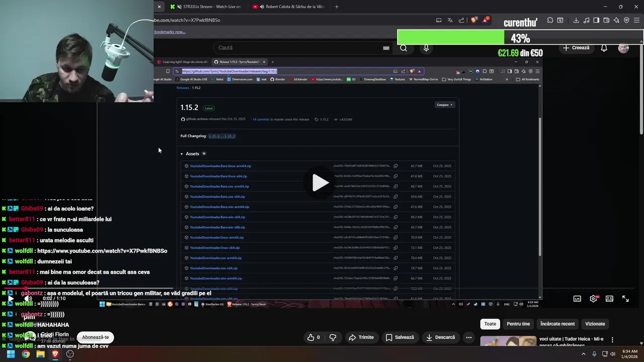644x362 pixels.
Task: Open the YouTube account avatar menu
Action: (x=623, y=48)
